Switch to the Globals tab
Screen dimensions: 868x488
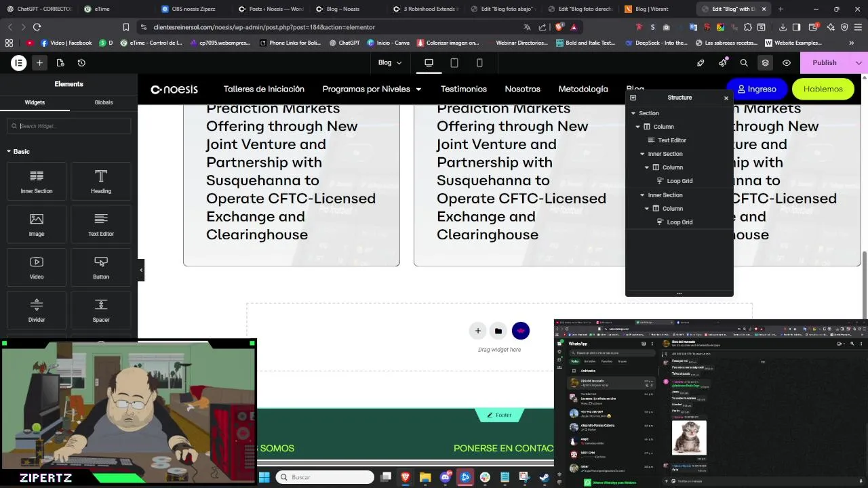[x=104, y=102]
